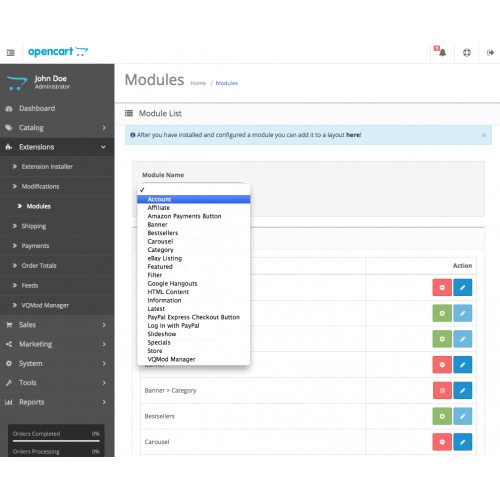Collapse the Extensions sidebar menu
500x500 pixels.
(57, 147)
